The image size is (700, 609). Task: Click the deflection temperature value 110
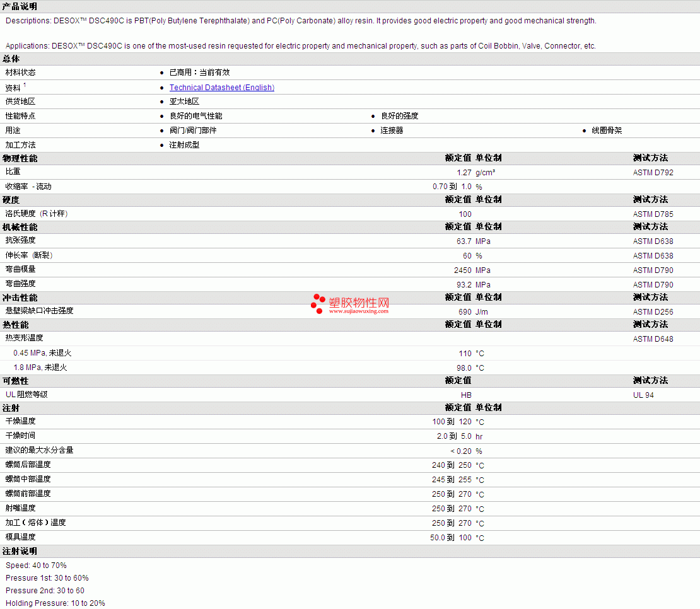click(465, 353)
